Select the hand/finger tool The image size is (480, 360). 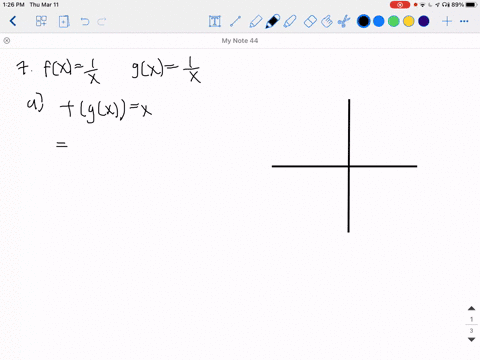click(x=327, y=22)
